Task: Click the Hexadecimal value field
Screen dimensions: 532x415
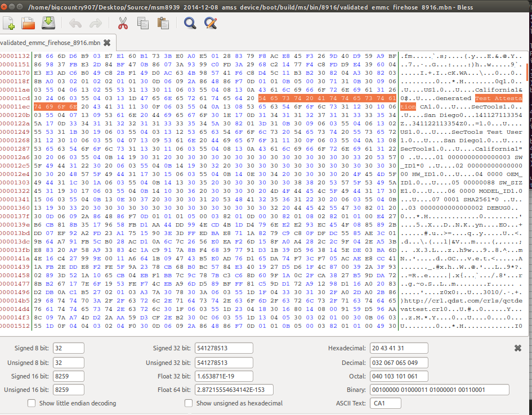Action: (x=399, y=349)
